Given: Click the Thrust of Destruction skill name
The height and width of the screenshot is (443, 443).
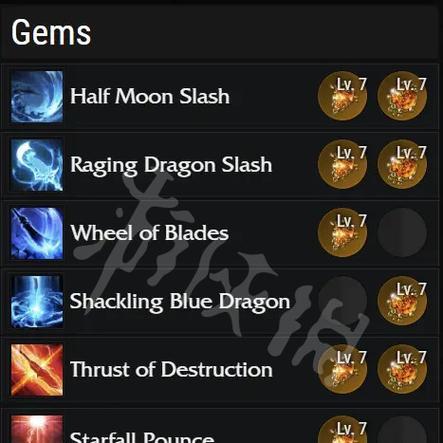Looking at the screenshot, I should click(171, 369).
